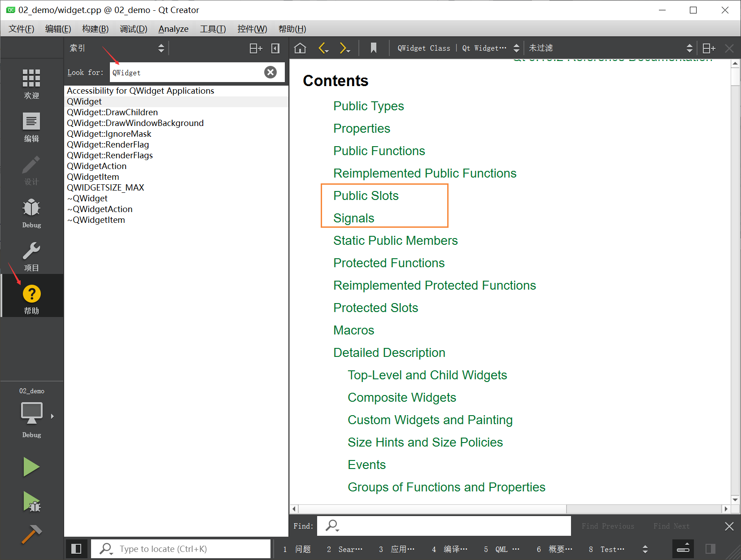Viewport: 741px width, 560px height.
Task: Open the Design (设计) mode
Action: pos(31,170)
